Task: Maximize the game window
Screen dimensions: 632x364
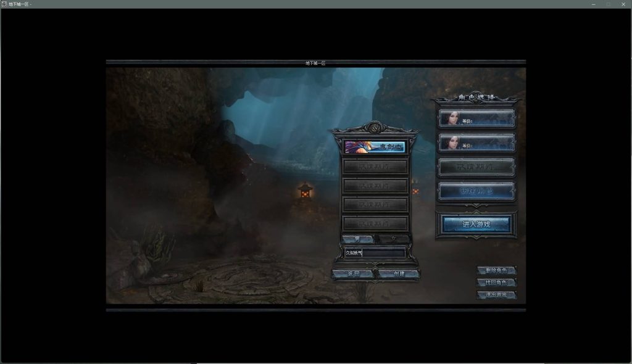Action: pos(607,4)
